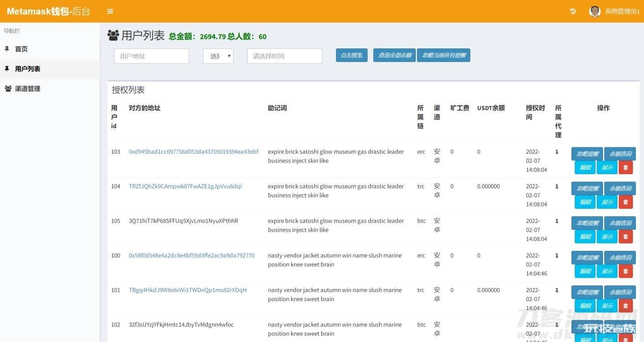Click the 点击搜索 button
This screenshot has height=342, width=644.
coord(351,55)
